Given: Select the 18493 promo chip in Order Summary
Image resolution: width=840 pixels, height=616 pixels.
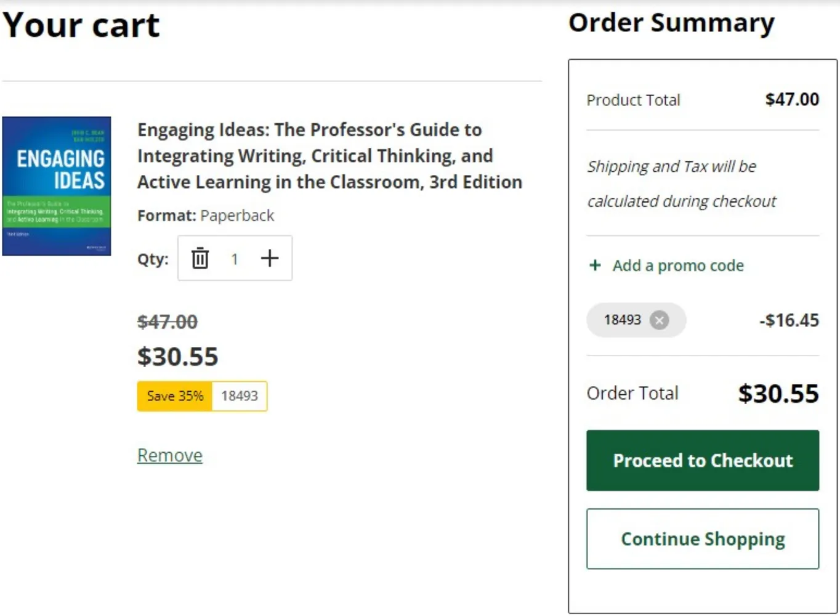Looking at the screenshot, I should [x=623, y=320].
